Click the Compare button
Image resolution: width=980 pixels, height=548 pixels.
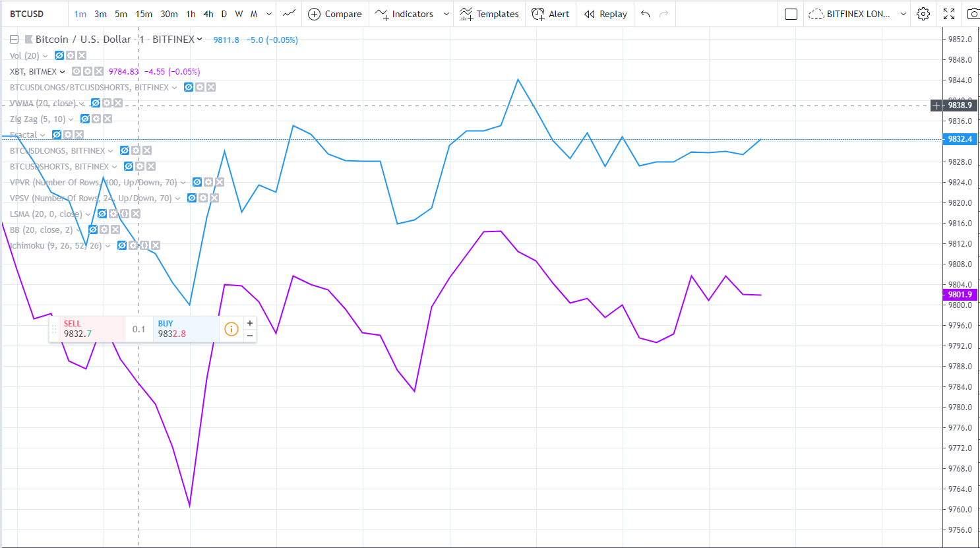pyautogui.click(x=335, y=14)
